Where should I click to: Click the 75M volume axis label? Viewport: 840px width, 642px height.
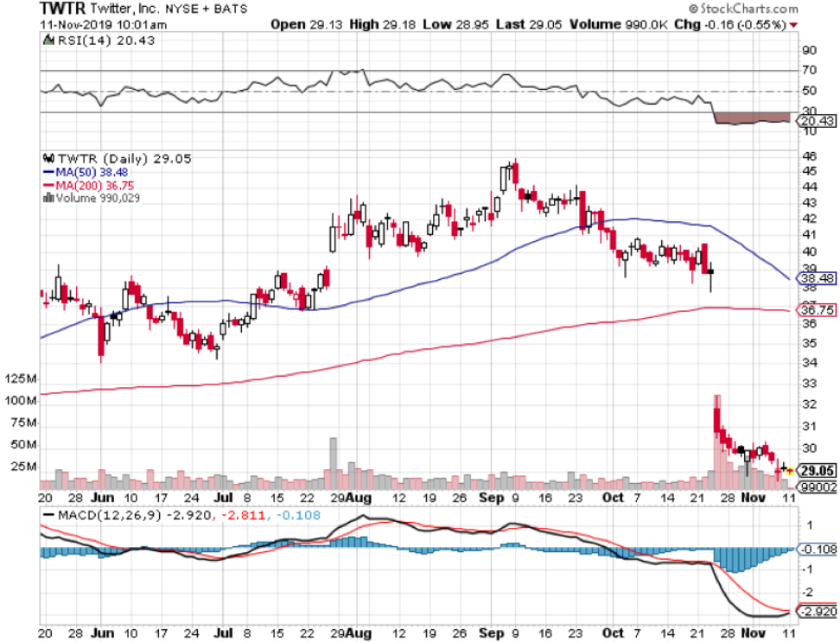[23, 423]
